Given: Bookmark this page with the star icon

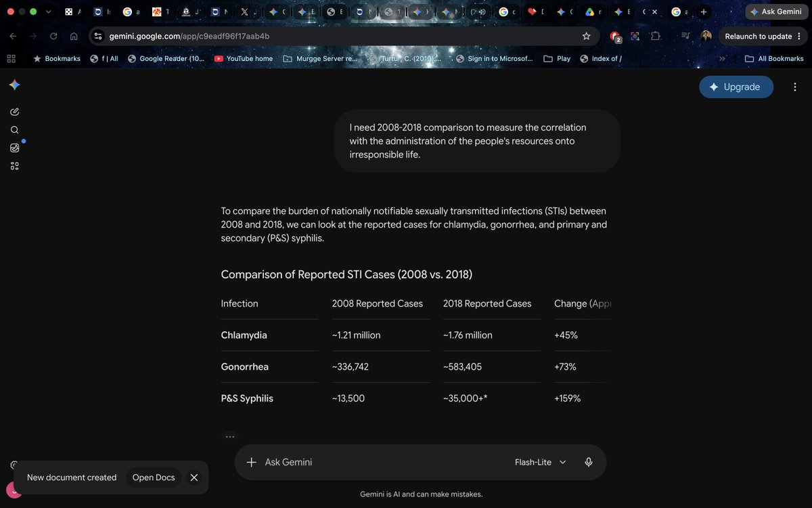Looking at the screenshot, I should 587,36.
